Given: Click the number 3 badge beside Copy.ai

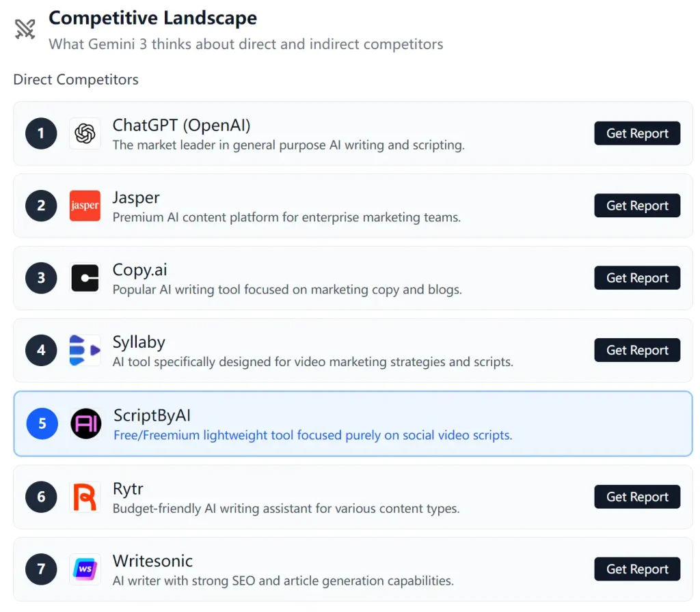Looking at the screenshot, I should pos(40,278).
